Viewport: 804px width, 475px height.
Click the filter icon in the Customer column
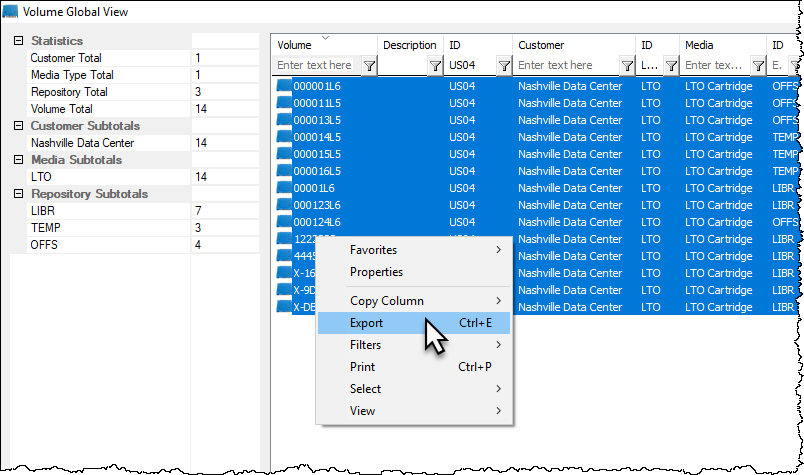(x=627, y=66)
